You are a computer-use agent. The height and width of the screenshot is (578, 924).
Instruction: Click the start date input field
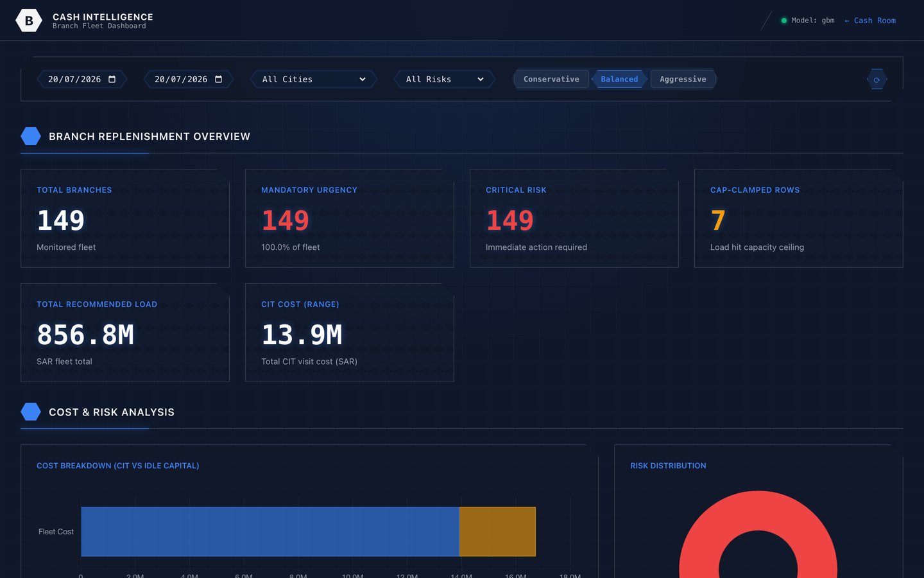(82, 79)
